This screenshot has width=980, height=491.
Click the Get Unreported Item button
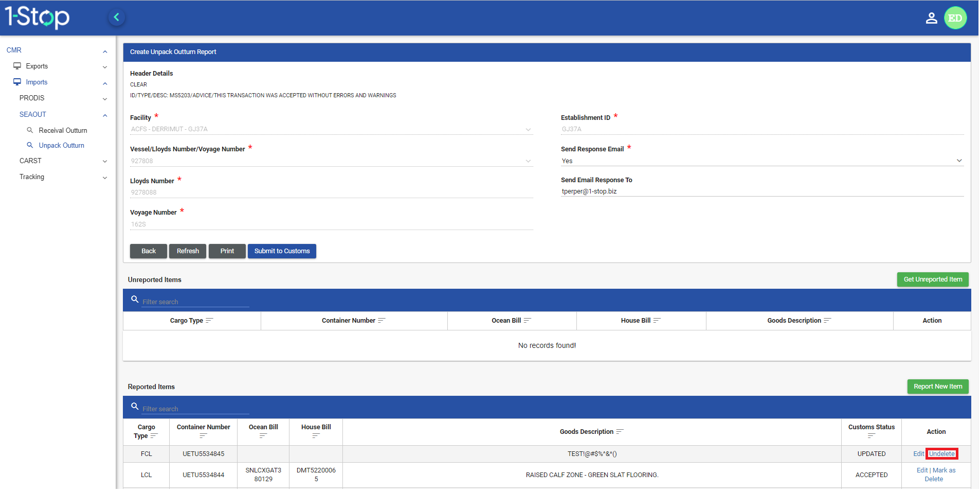tap(932, 279)
